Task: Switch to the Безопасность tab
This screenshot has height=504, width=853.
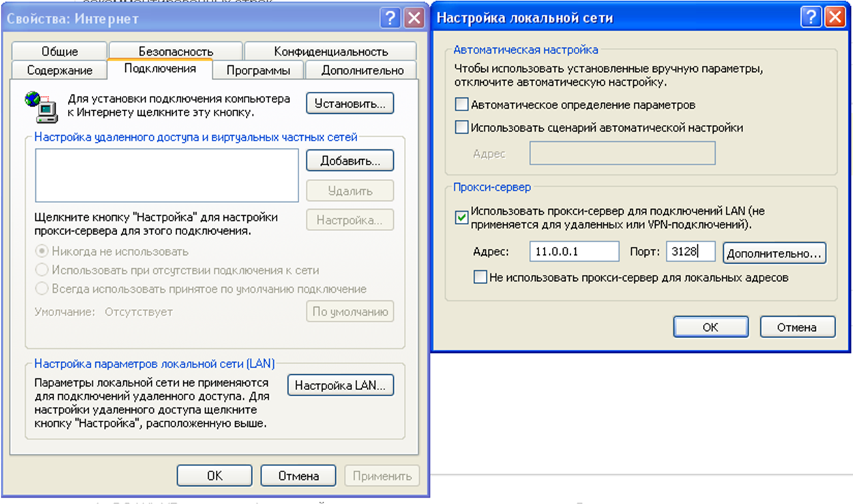Action: [176, 51]
